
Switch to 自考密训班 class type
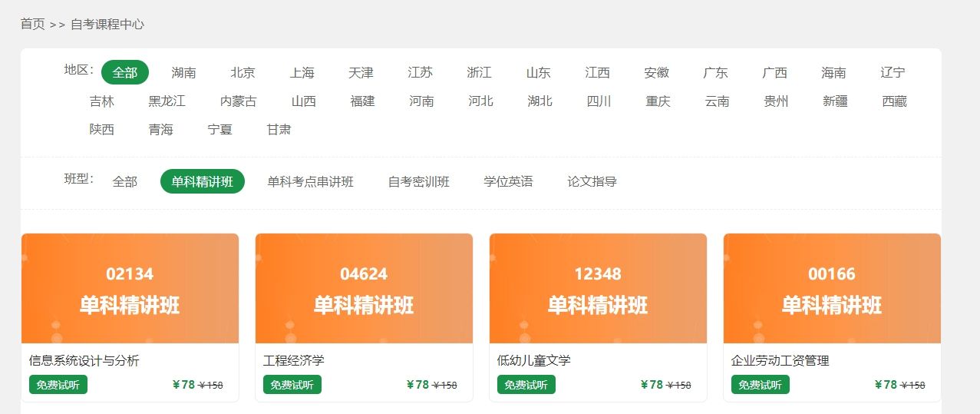click(x=419, y=181)
